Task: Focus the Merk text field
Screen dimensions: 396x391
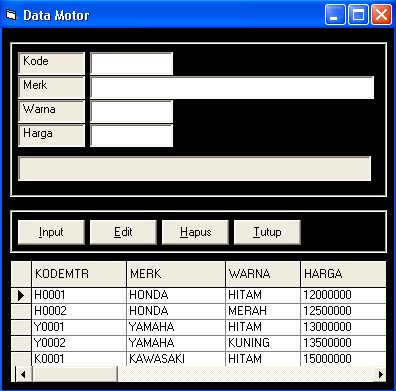Action: pos(232,87)
